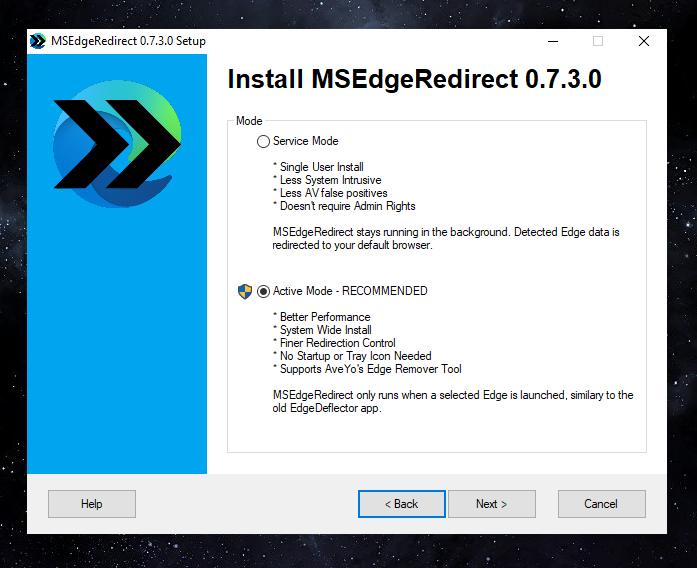Click '* No Startup or Tray Icon Needed' text
The image size is (697, 568).
pos(352,356)
